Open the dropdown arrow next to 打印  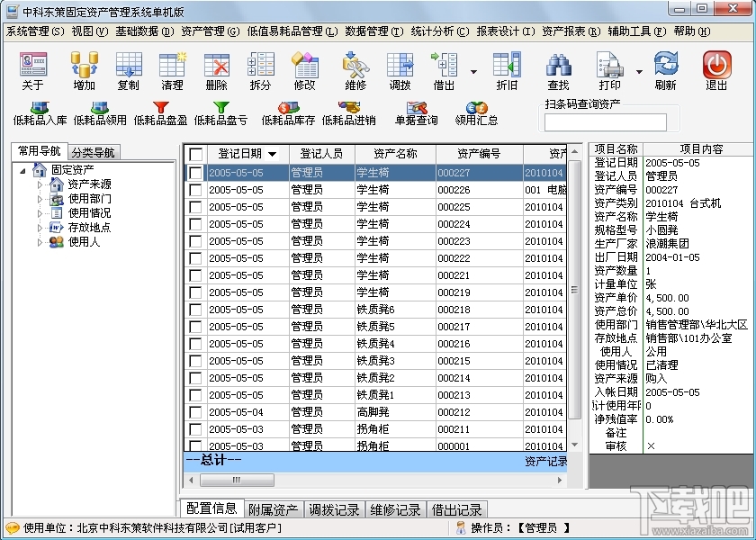tap(639, 72)
